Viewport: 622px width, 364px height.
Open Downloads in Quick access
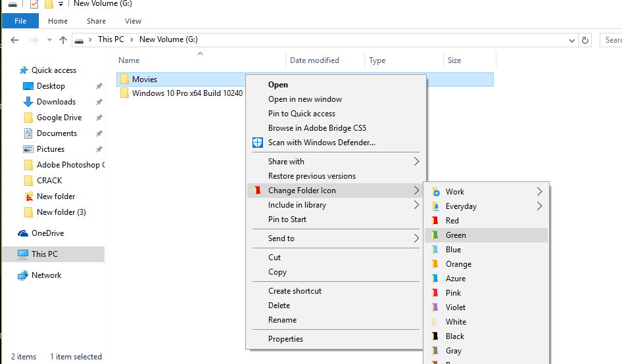(56, 102)
